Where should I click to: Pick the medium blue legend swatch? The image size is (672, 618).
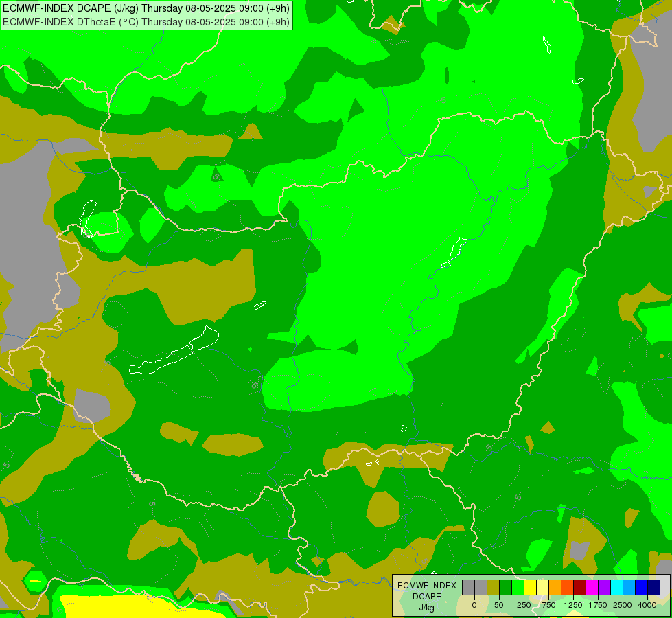click(x=641, y=587)
